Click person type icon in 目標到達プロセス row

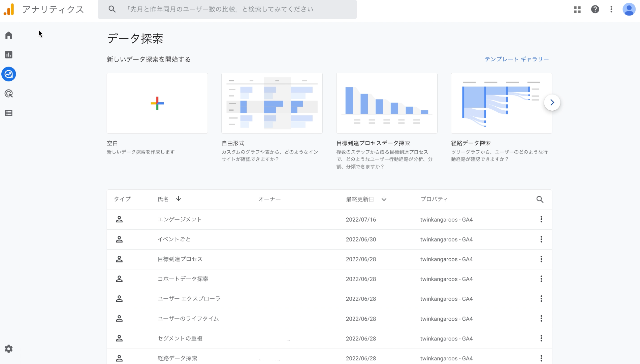[119, 259]
